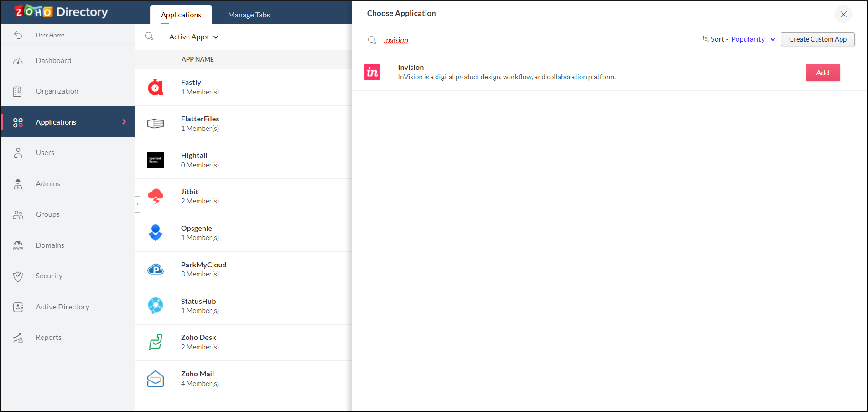
Task: Select the ParkMyCloud 3 Member(s) text
Action: click(x=200, y=274)
